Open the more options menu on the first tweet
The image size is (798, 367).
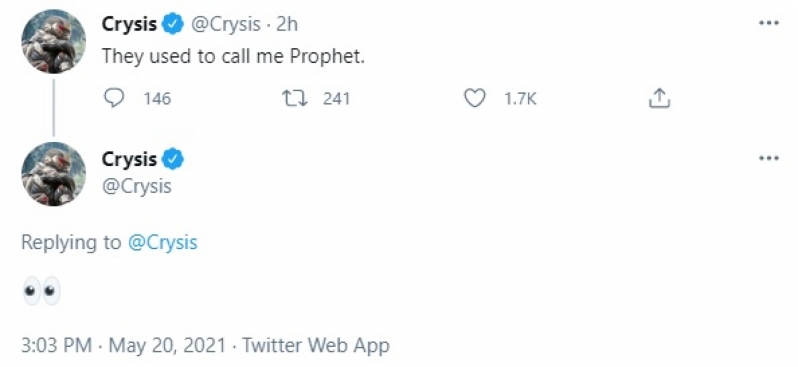[768, 23]
